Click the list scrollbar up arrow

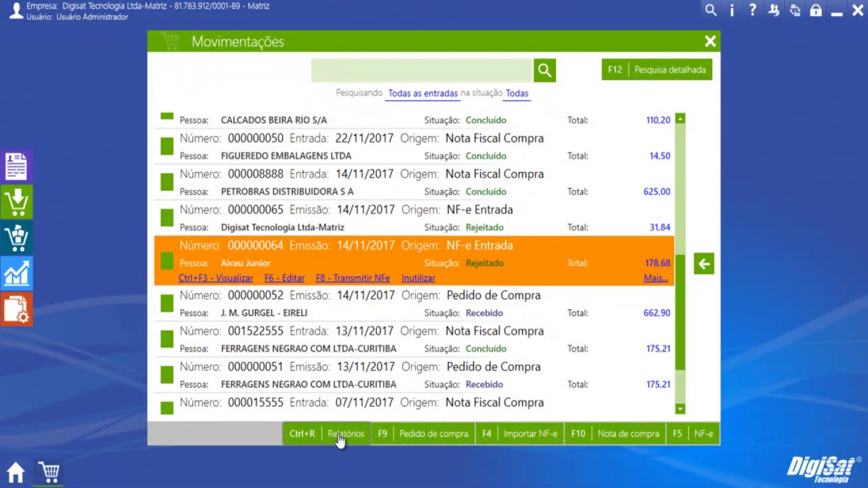pyautogui.click(x=680, y=119)
